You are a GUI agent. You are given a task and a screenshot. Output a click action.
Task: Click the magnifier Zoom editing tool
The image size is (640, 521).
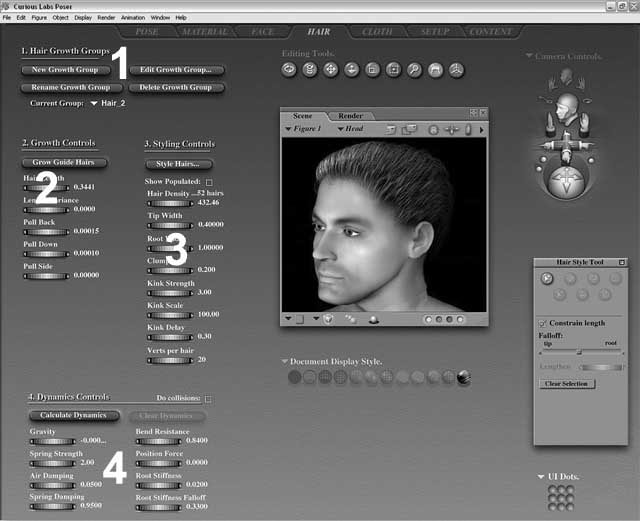[x=414, y=70]
